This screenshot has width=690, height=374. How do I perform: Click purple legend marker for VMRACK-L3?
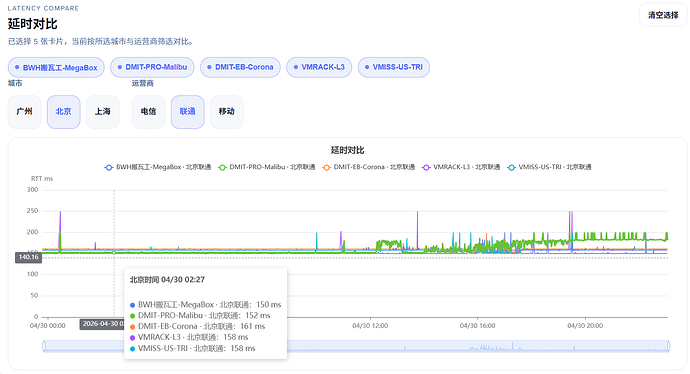426,168
